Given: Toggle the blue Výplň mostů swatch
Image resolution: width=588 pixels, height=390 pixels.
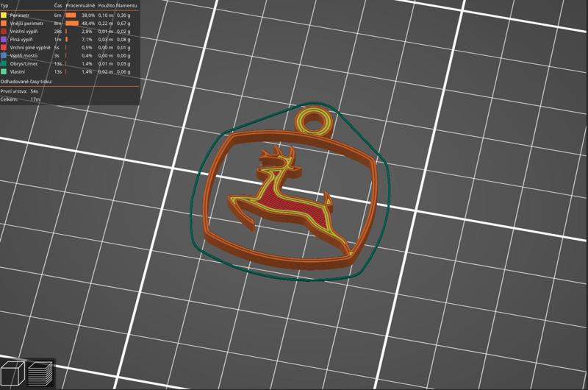Looking at the screenshot, I should coord(4,55).
